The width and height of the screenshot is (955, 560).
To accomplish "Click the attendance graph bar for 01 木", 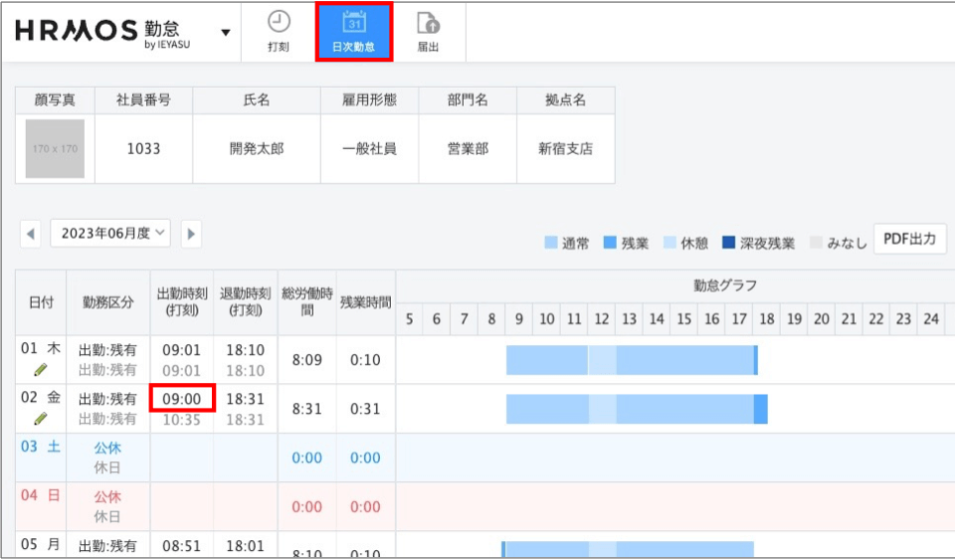I will (x=631, y=360).
